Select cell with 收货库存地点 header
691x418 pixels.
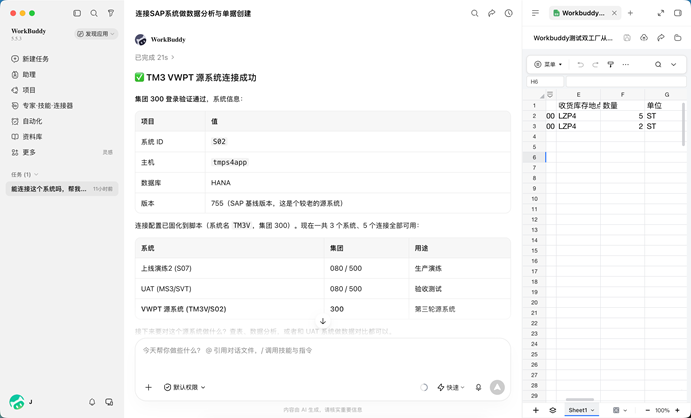pos(578,105)
